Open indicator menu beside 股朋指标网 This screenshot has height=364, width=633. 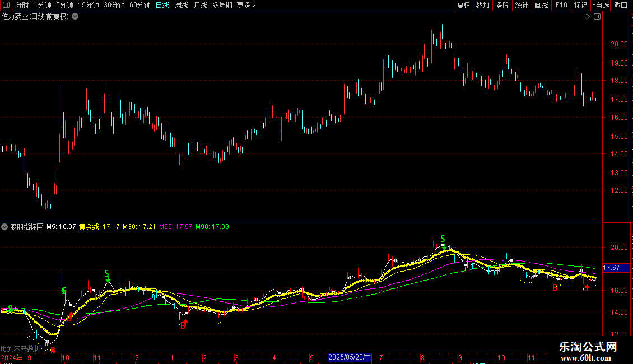(x=4, y=227)
